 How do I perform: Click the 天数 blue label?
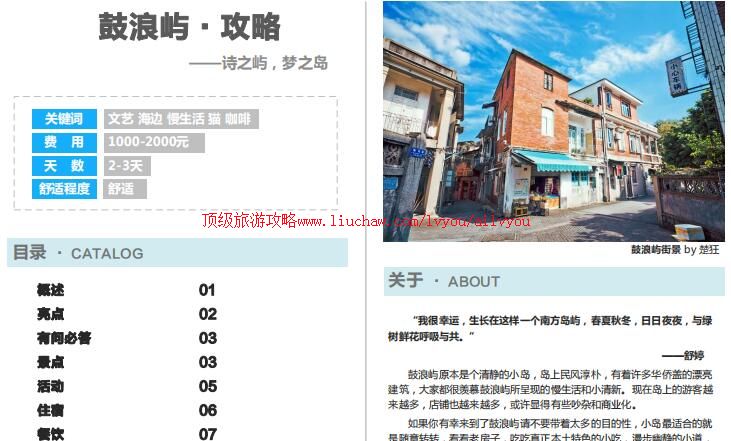tap(64, 166)
